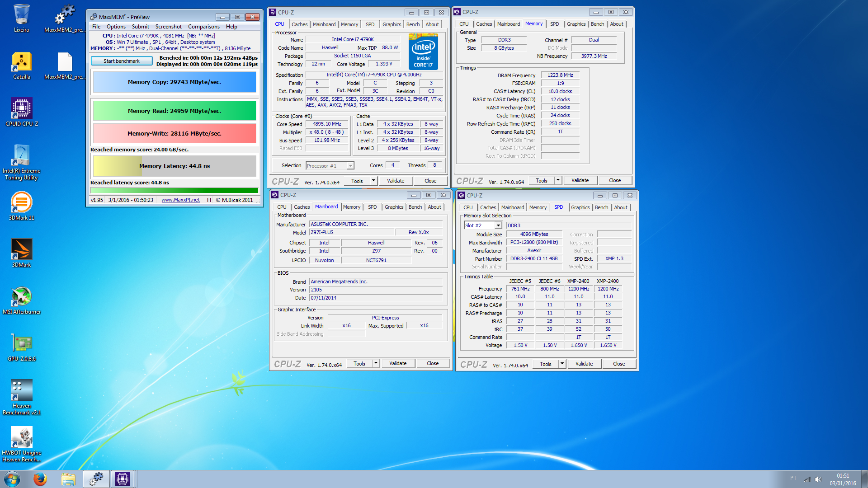Open the volume speaker tray icon
Image resolution: width=868 pixels, height=488 pixels.
(x=818, y=479)
